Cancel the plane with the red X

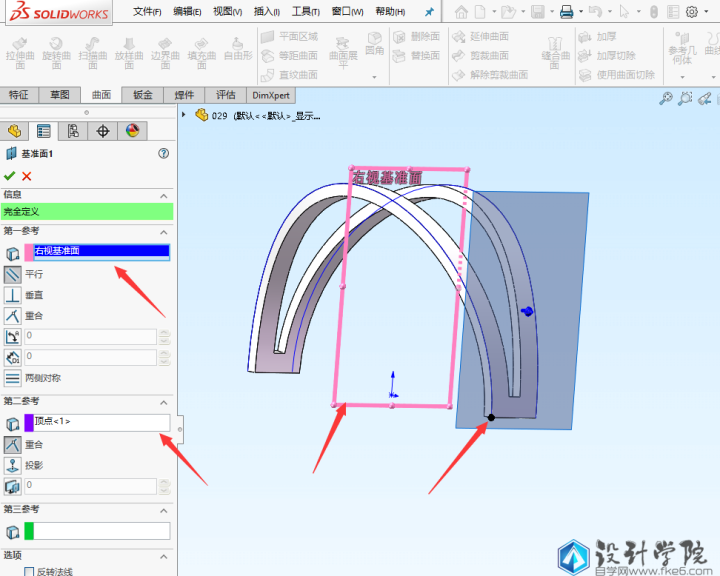click(27, 176)
